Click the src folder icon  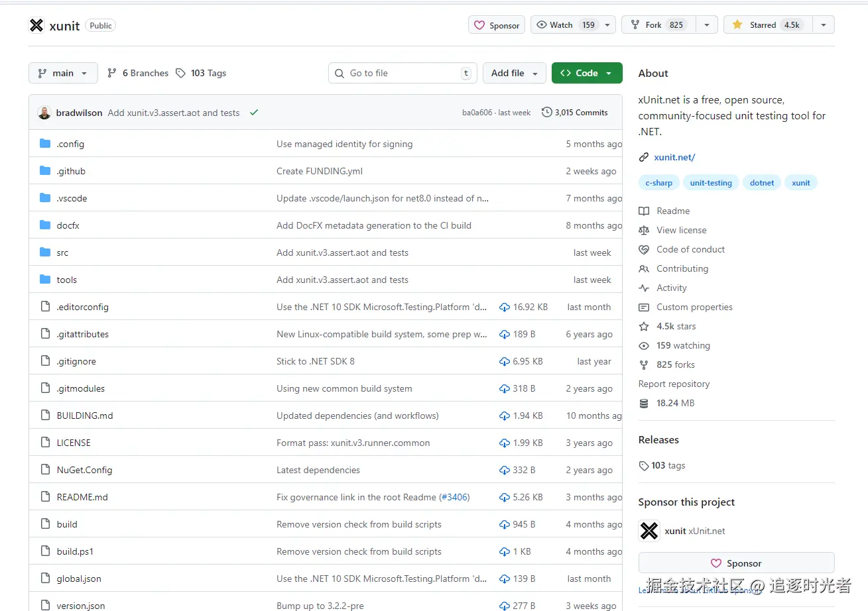point(45,252)
